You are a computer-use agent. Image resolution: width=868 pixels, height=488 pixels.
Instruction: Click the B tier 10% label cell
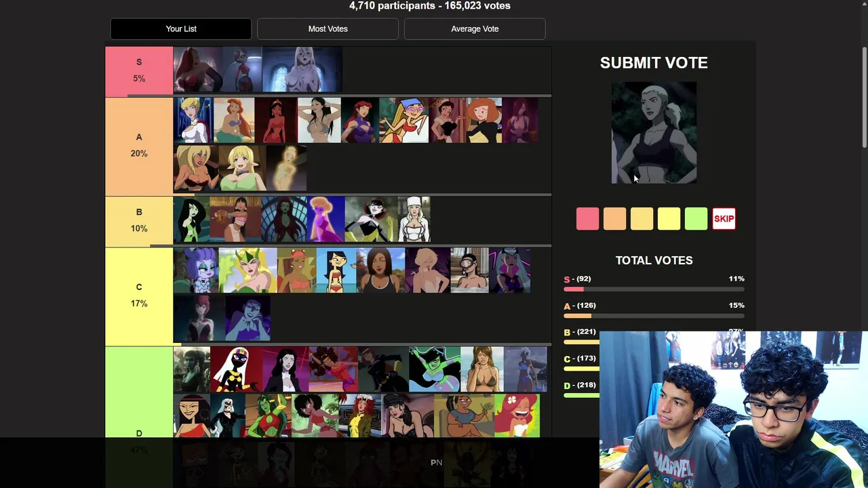pos(139,220)
